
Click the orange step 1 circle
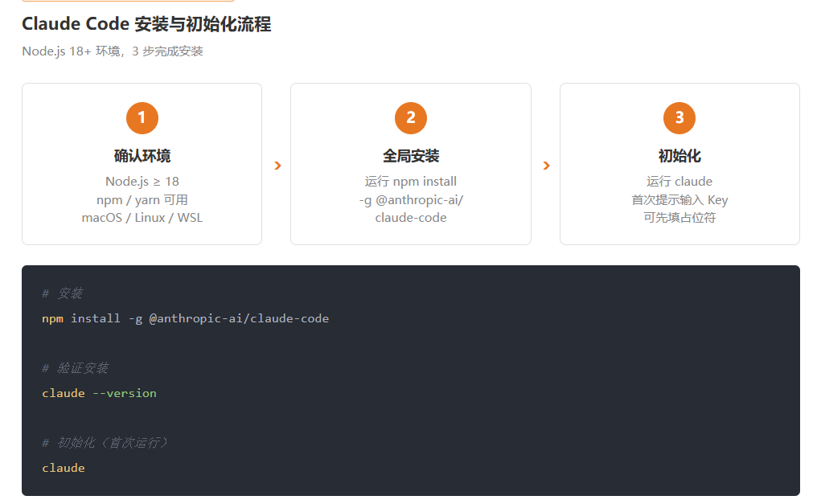142,117
